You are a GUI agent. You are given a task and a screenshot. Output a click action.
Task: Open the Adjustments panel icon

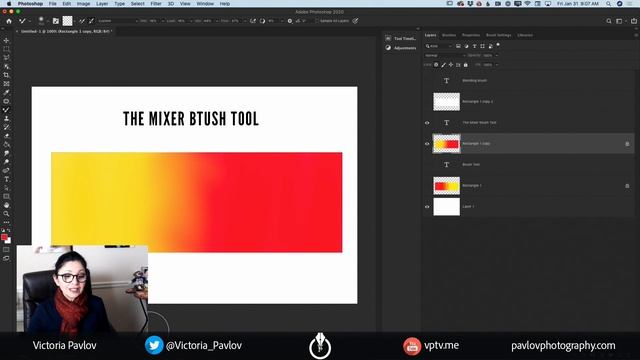pos(388,48)
